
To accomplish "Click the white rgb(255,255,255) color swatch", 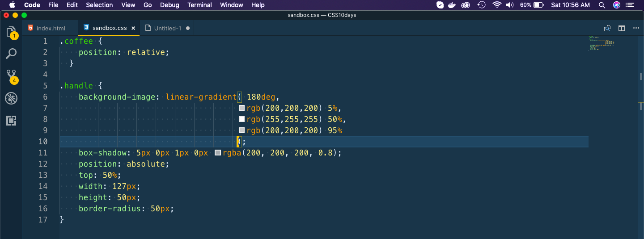I will click(242, 119).
